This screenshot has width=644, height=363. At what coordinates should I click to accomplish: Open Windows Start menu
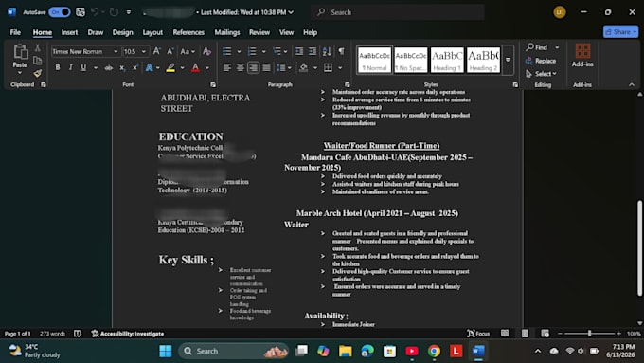pyautogui.click(x=166, y=351)
